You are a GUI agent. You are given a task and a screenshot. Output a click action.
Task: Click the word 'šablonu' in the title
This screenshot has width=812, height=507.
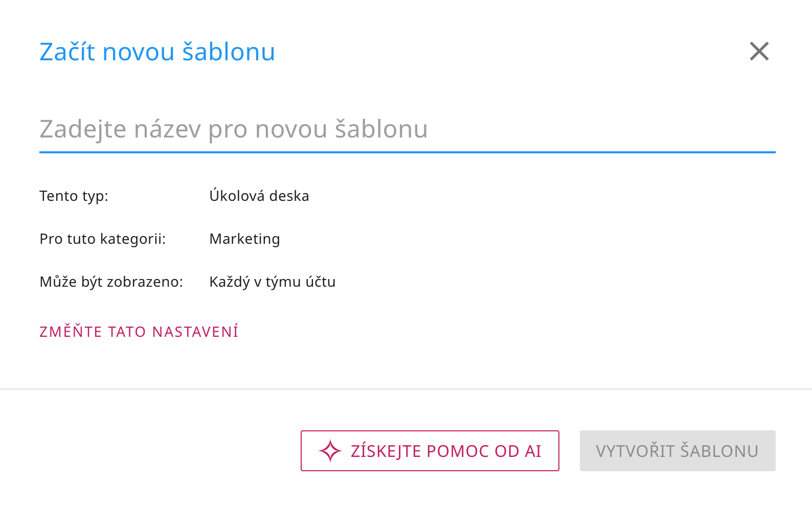point(229,52)
